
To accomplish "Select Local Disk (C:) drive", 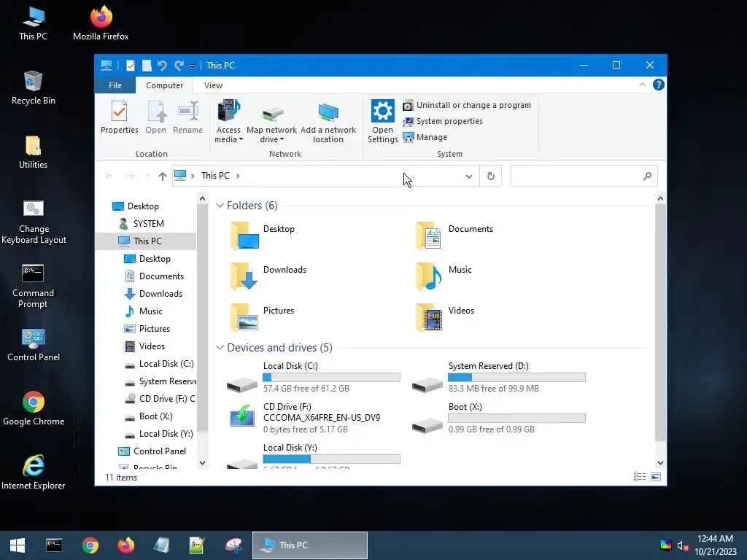I will coord(313,377).
